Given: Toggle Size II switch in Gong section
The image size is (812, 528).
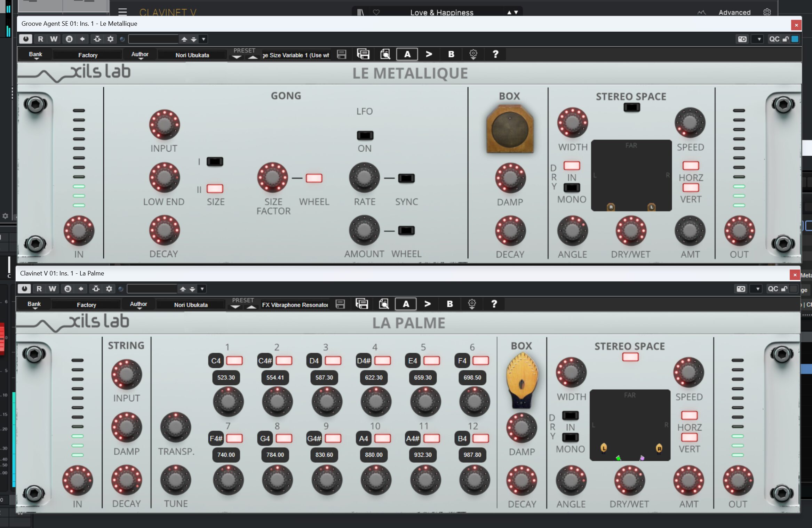Looking at the screenshot, I should pos(215,189).
